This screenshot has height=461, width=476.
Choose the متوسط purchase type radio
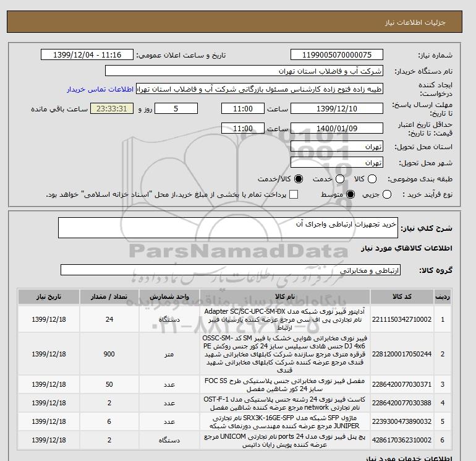click(x=351, y=194)
